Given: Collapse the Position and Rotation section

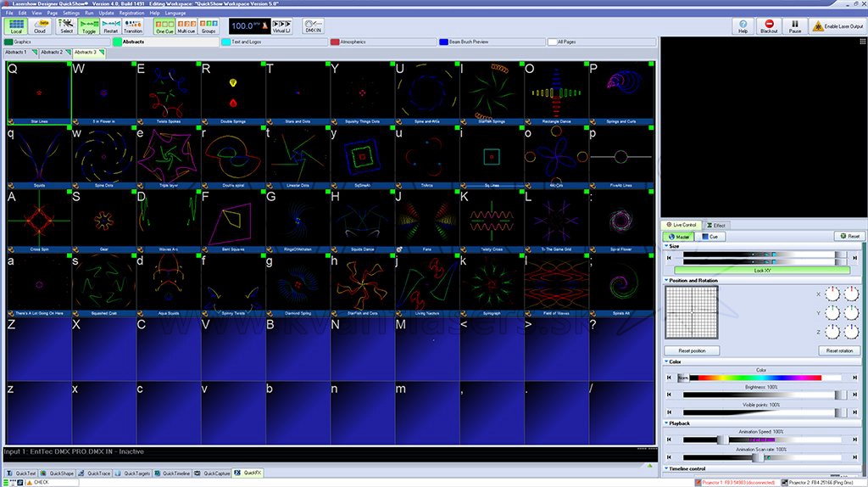Looking at the screenshot, I should 666,280.
